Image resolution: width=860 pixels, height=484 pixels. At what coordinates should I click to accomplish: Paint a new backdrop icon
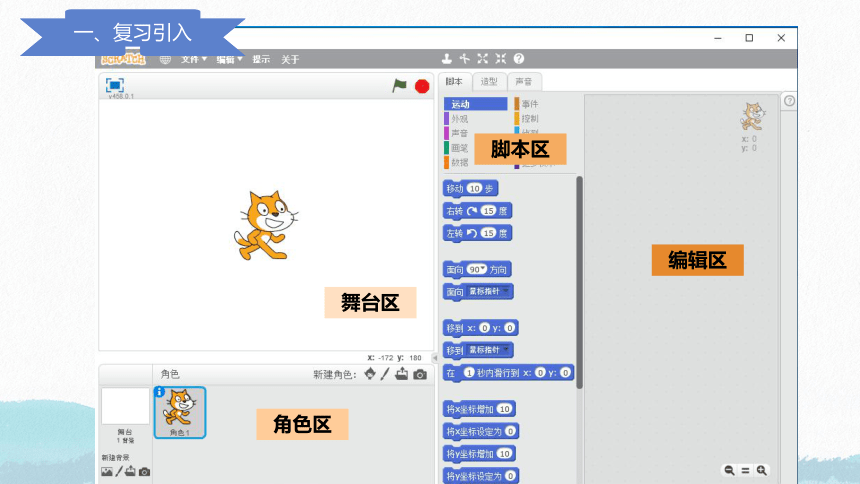pyautogui.click(x=118, y=471)
